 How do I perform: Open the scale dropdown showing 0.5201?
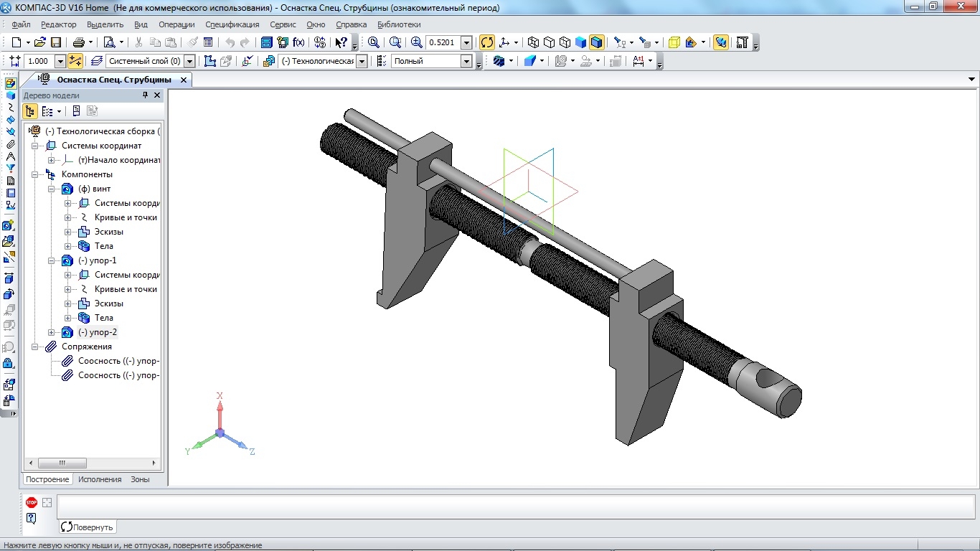point(467,42)
